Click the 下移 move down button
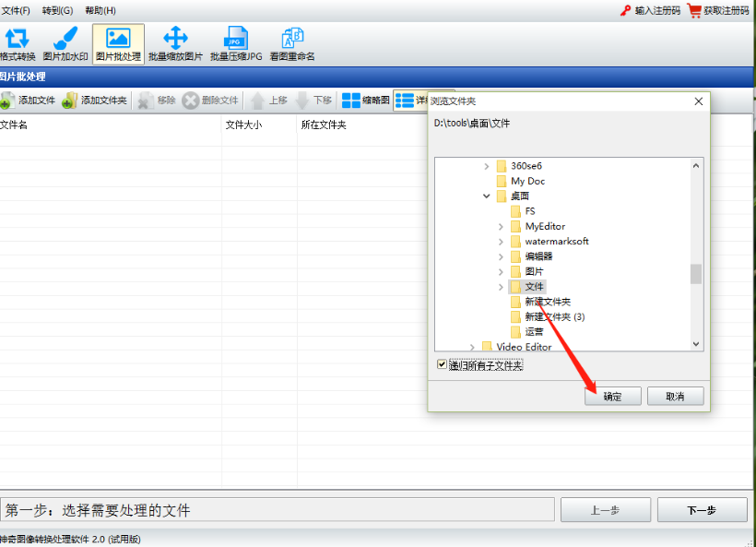756x547 pixels. pyautogui.click(x=313, y=101)
